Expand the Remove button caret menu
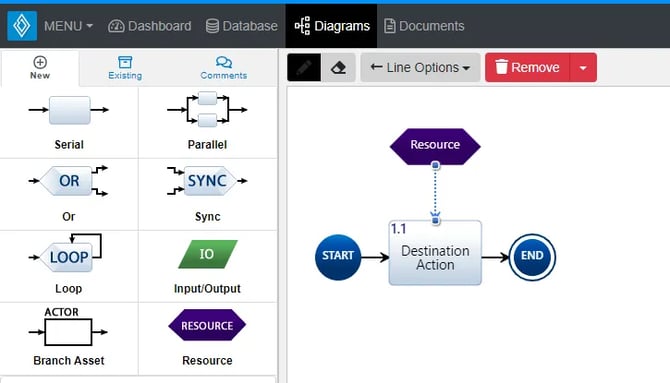The height and width of the screenshot is (383, 670). point(583,68)
